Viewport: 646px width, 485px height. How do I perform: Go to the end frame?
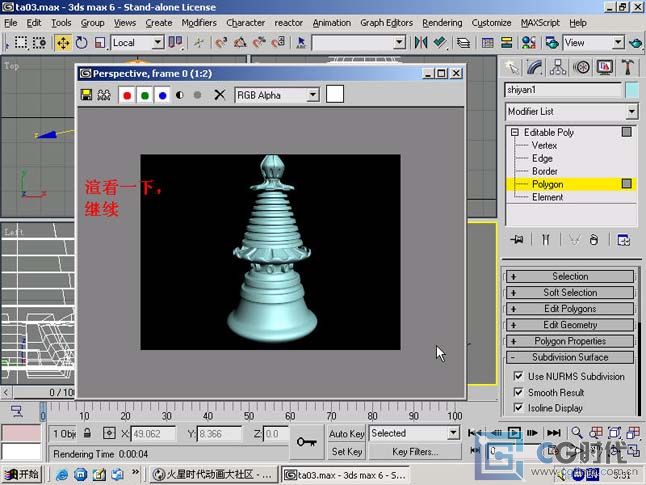point(553,433)
